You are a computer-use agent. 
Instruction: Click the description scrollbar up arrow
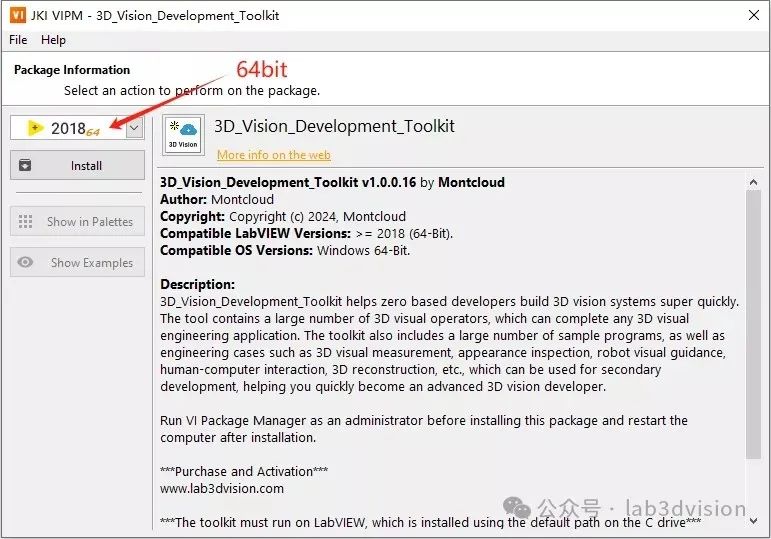pyautogui.click(x=753, y=182)
